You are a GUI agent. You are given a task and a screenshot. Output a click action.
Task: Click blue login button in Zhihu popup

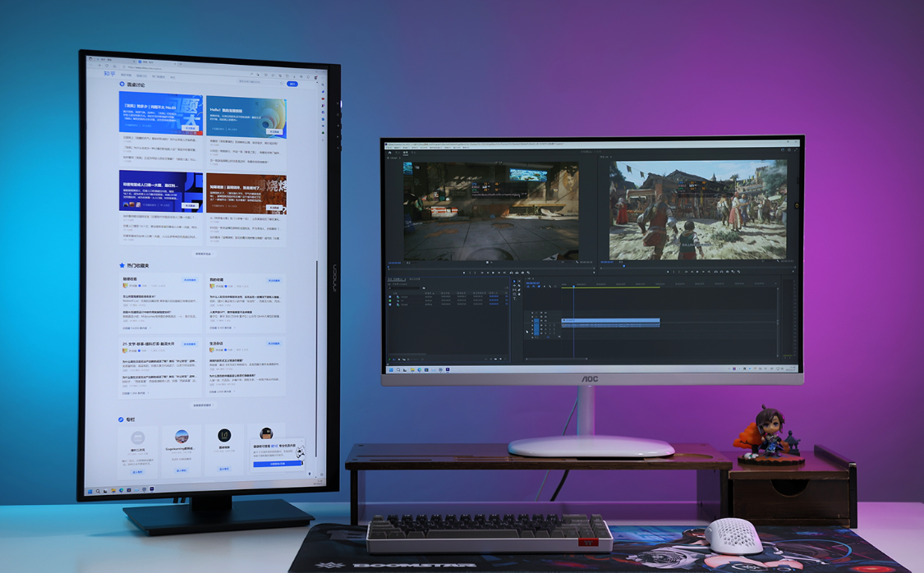pos(278,464)
